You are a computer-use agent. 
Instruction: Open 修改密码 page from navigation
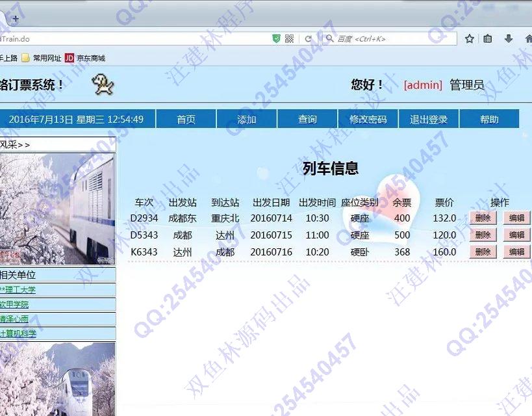point(368,119)
